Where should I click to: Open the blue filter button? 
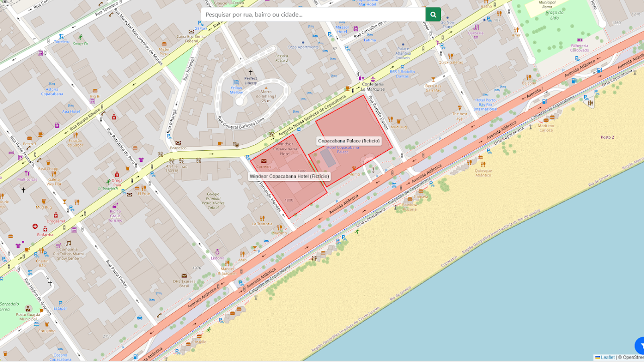[640, 345]
